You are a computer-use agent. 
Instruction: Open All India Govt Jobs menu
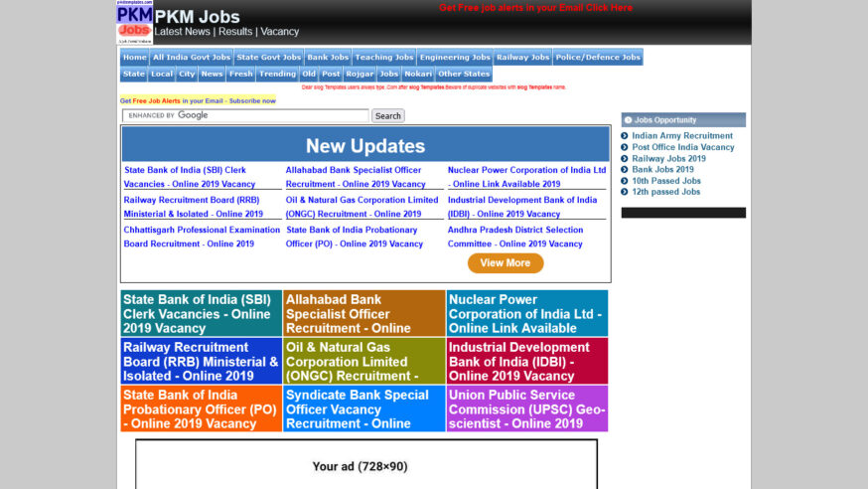click(x=192, y=57)
